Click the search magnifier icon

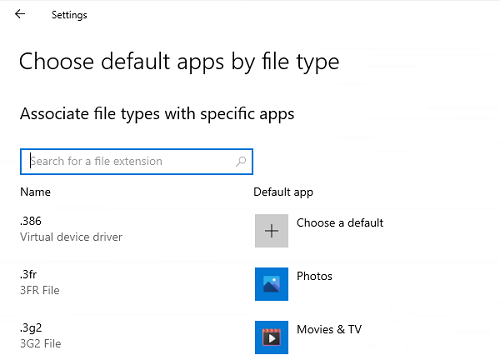[x=241, y=162]
